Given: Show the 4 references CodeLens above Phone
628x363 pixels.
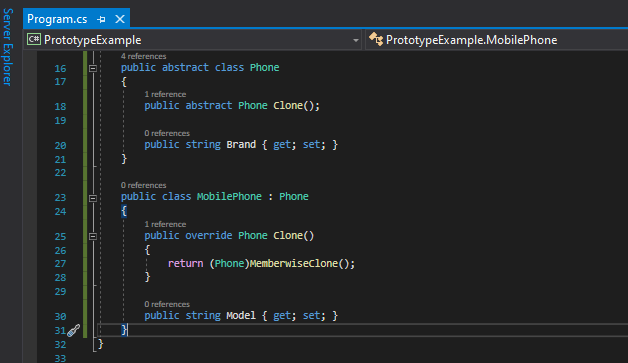Looking at the screenshot, I should click(x=143, y=56).
